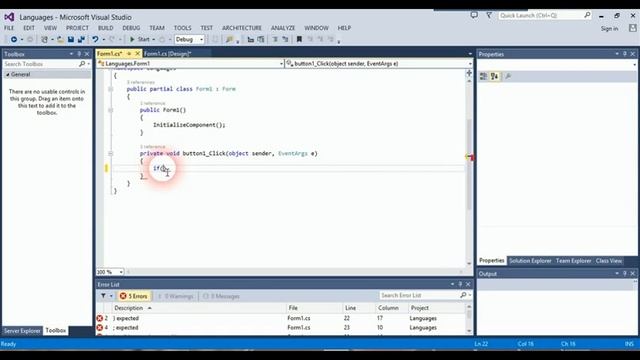640x360 pixels.
Task: Close the Form1.cs editor tab
Action: pyautogui.click(x=138, y=54)
